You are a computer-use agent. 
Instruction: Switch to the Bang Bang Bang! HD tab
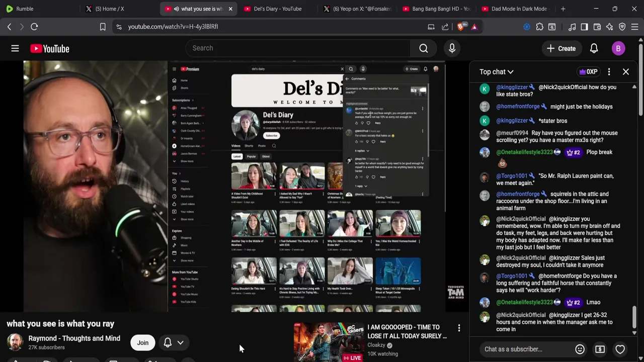point(437,9)
